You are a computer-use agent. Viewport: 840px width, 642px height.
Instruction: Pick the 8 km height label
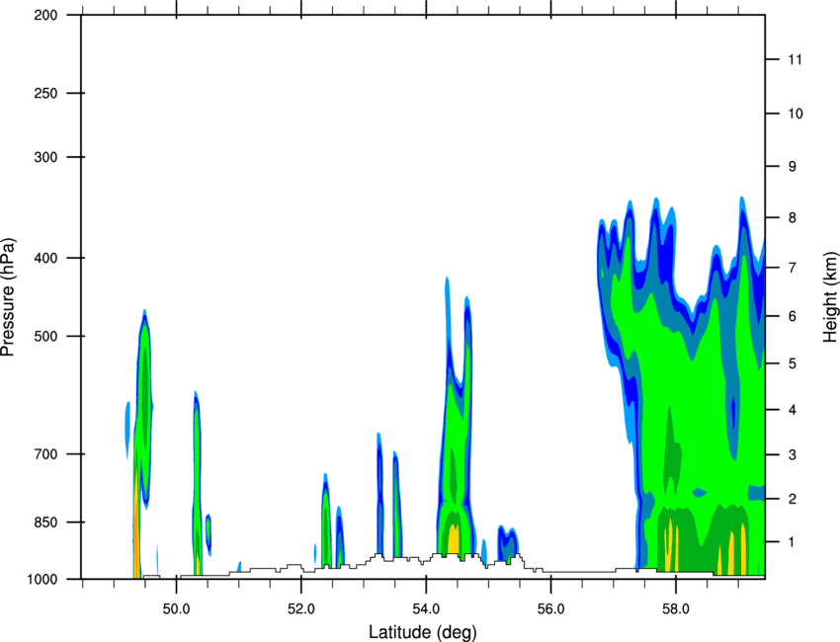pos(793,217)
